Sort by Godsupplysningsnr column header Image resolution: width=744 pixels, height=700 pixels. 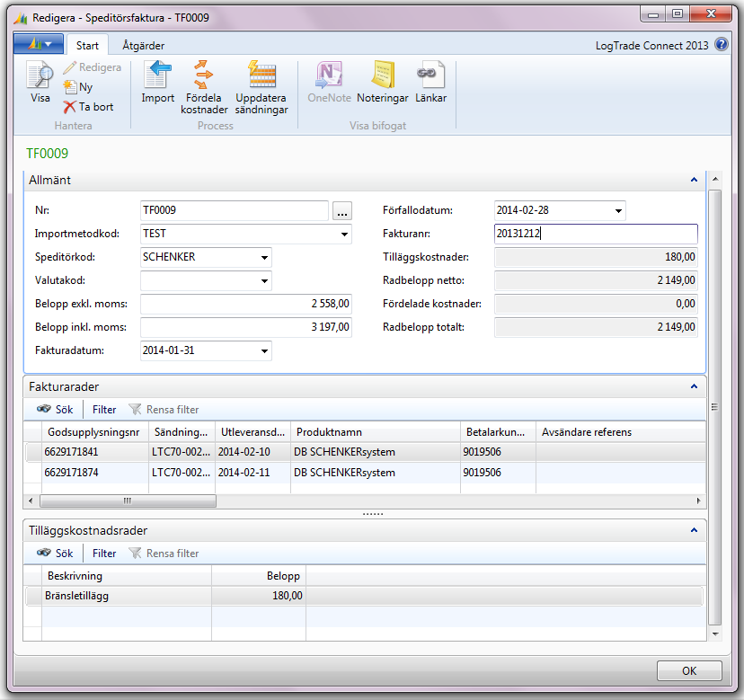click(x=95, y=432)
